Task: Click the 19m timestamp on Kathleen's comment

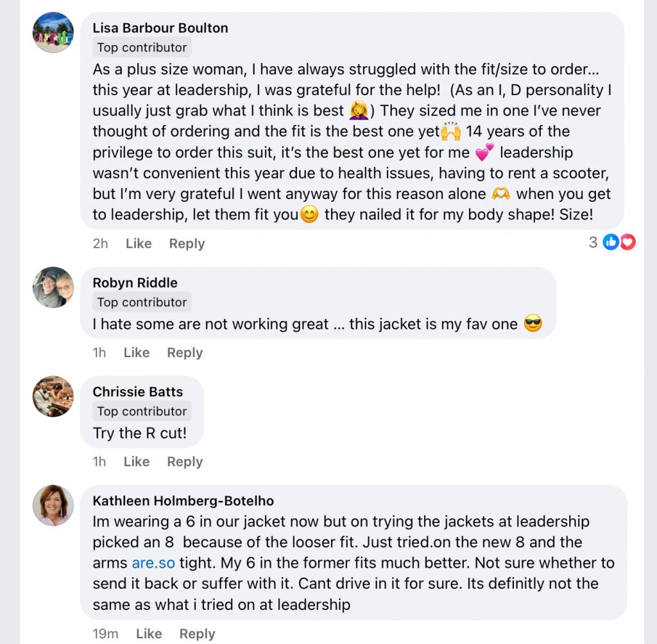Action: [105, 634]
